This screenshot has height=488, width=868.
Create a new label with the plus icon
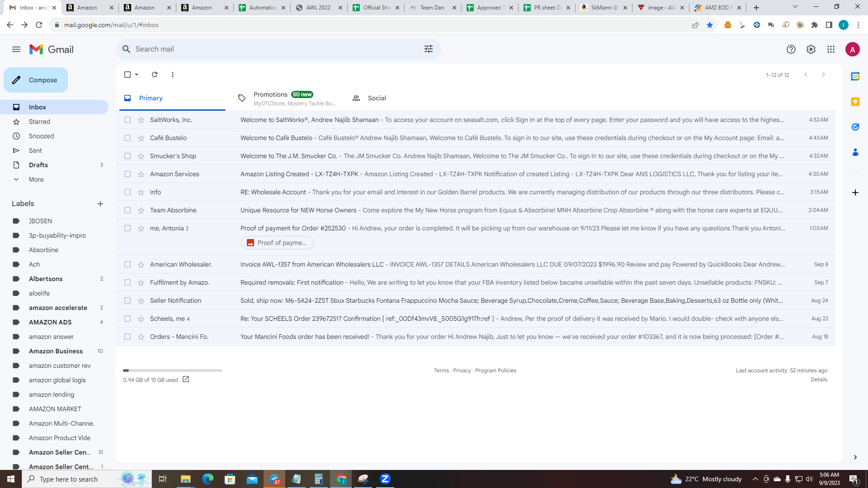[x=100, y=204]
